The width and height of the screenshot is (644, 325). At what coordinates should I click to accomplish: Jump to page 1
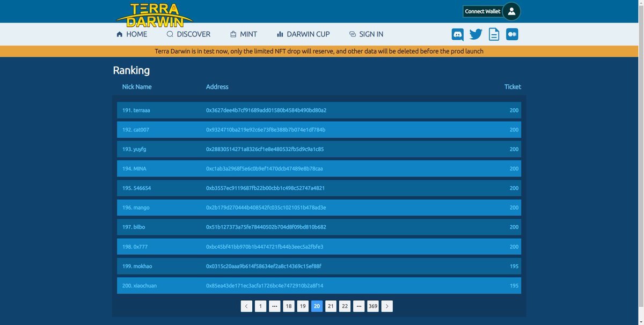pyautogui.click(x=260, y=306)
